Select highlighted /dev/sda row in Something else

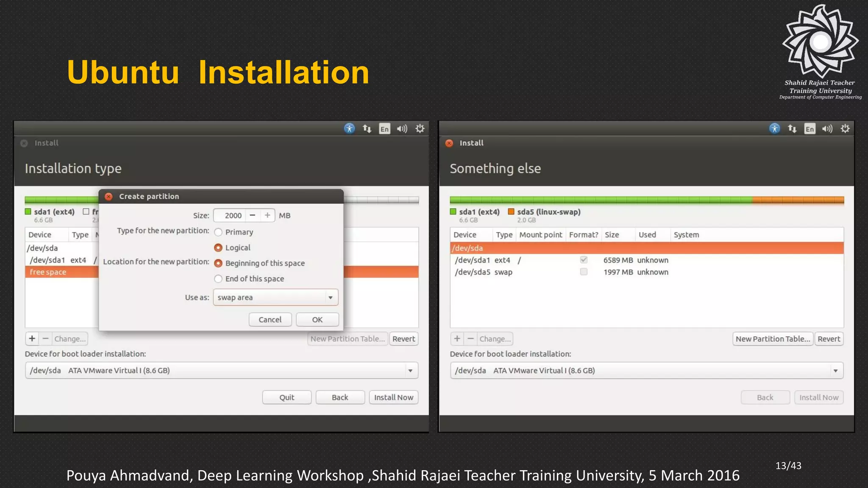point(647,248)
